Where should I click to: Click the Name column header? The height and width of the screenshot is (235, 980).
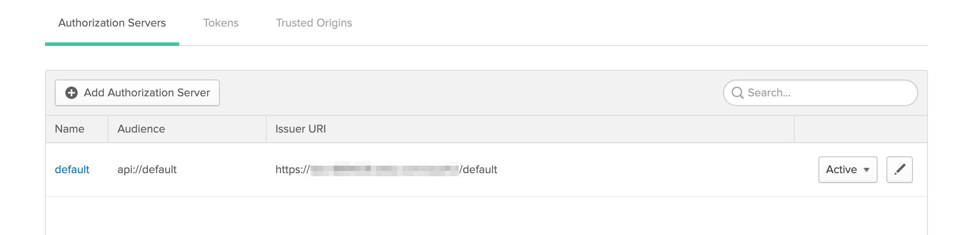pyautogui.click(x=70, y=129)
